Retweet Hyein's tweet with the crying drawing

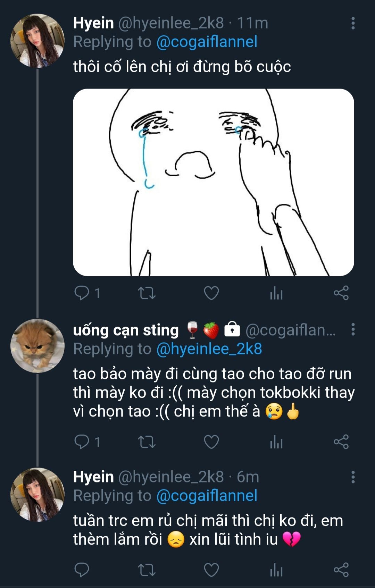click(x=147, y=293)
